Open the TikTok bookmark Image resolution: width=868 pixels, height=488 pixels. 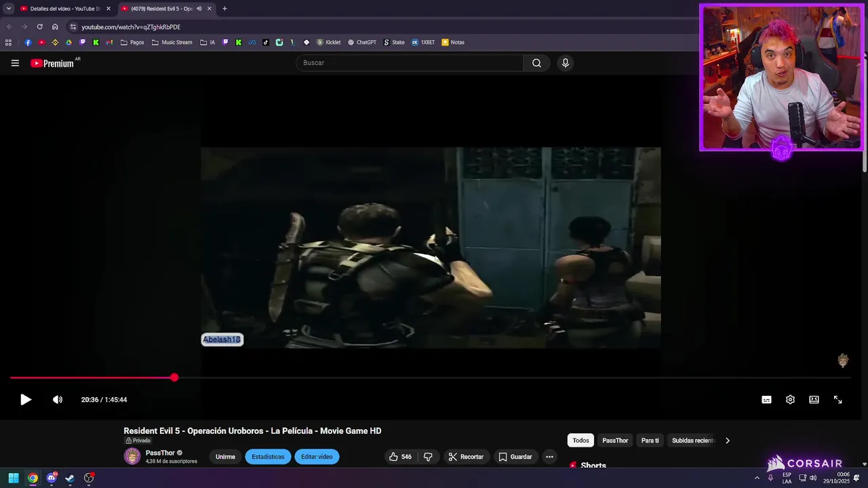click(266, 42)
